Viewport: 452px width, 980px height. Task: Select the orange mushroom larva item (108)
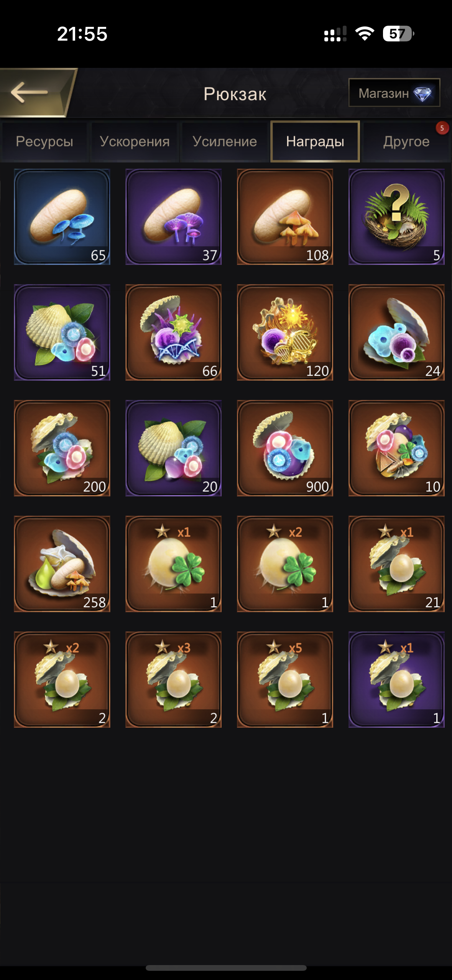285,217
